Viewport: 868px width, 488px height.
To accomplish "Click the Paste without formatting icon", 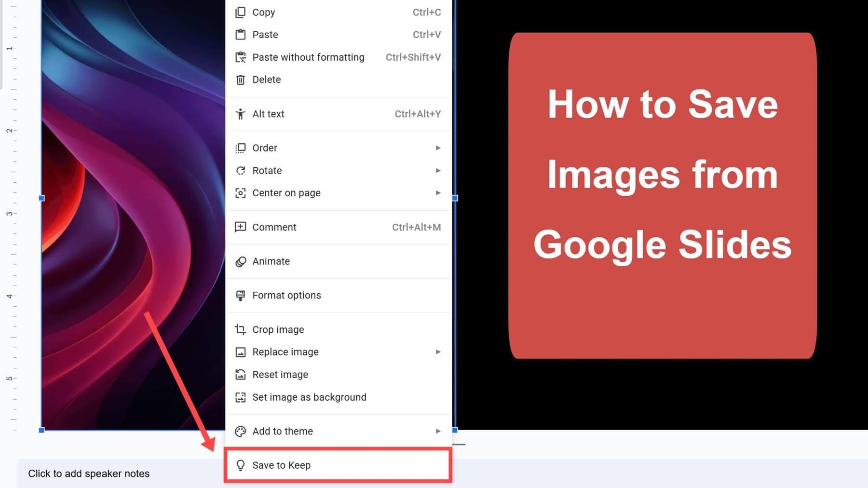I will 240,57.
